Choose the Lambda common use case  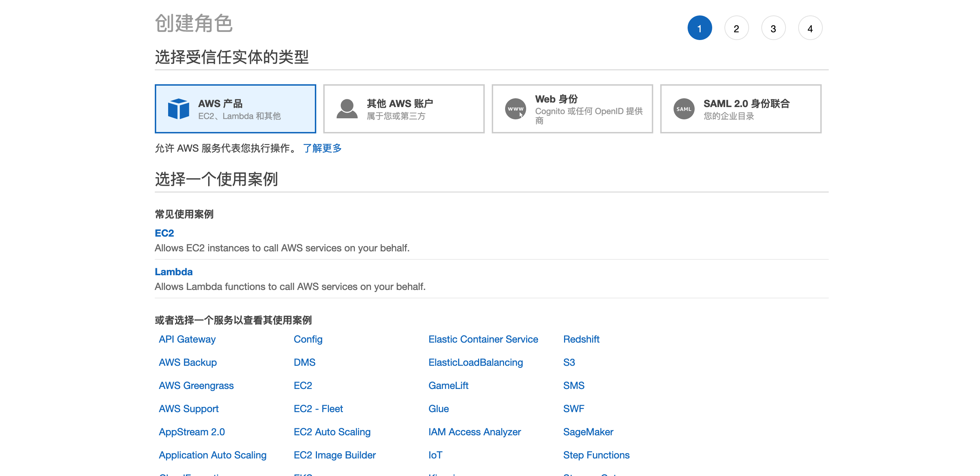173,272
